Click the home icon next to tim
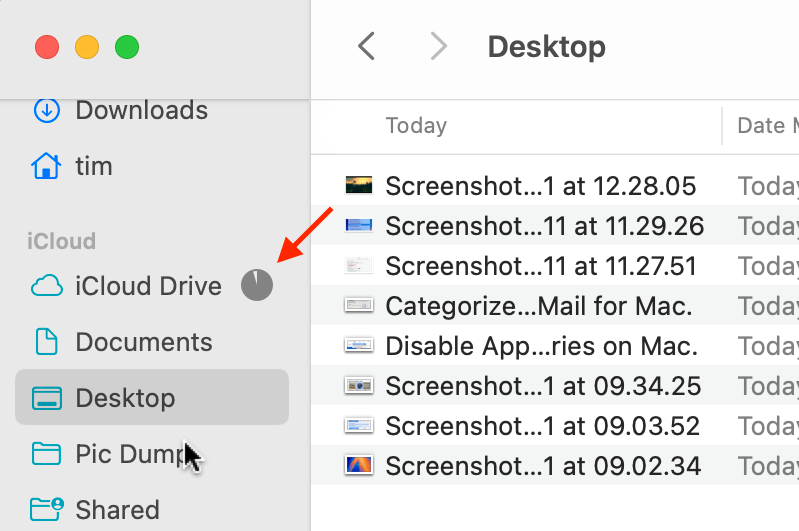Screen dimensions: 799x531 [x=46, y=166]
